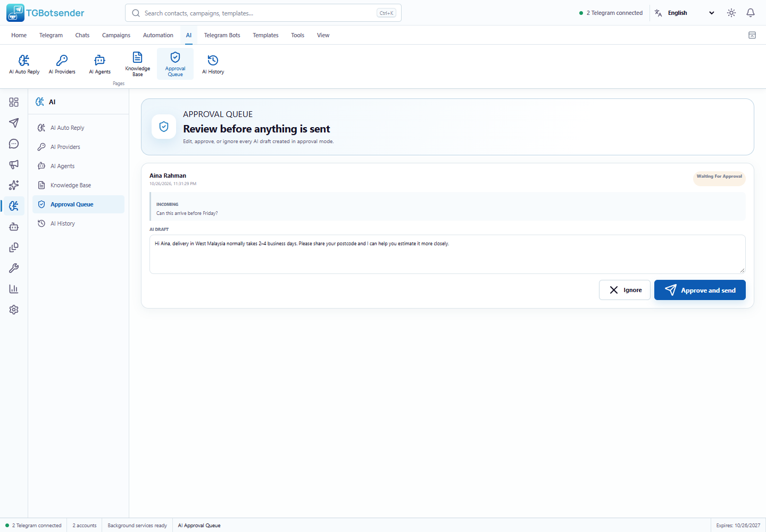Click the search magnifier icon
Screen dimensions: 766x532
[x=136, y=13]
